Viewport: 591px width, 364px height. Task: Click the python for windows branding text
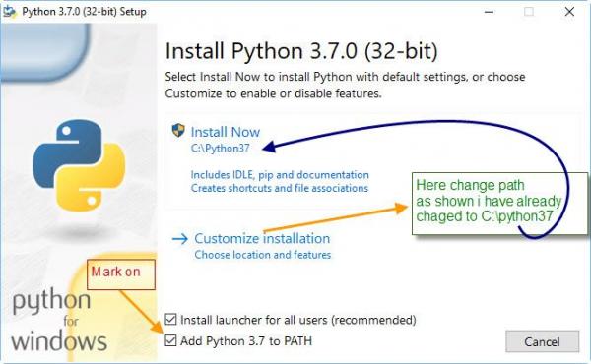(59, 321)
